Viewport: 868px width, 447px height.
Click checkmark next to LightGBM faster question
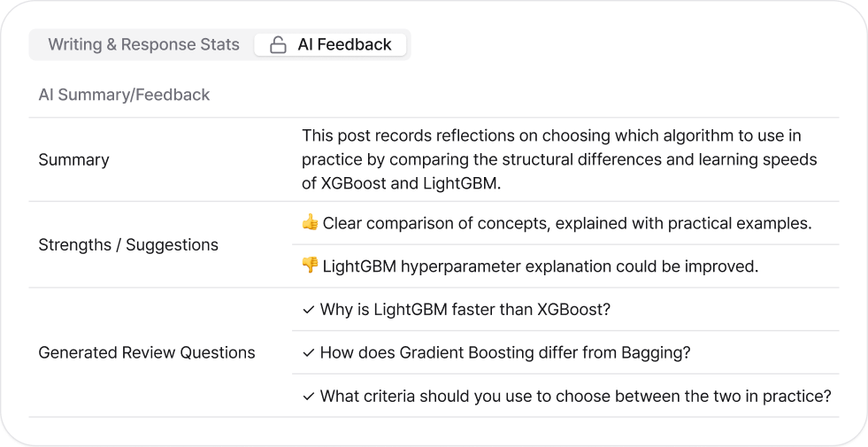[308, 310]
